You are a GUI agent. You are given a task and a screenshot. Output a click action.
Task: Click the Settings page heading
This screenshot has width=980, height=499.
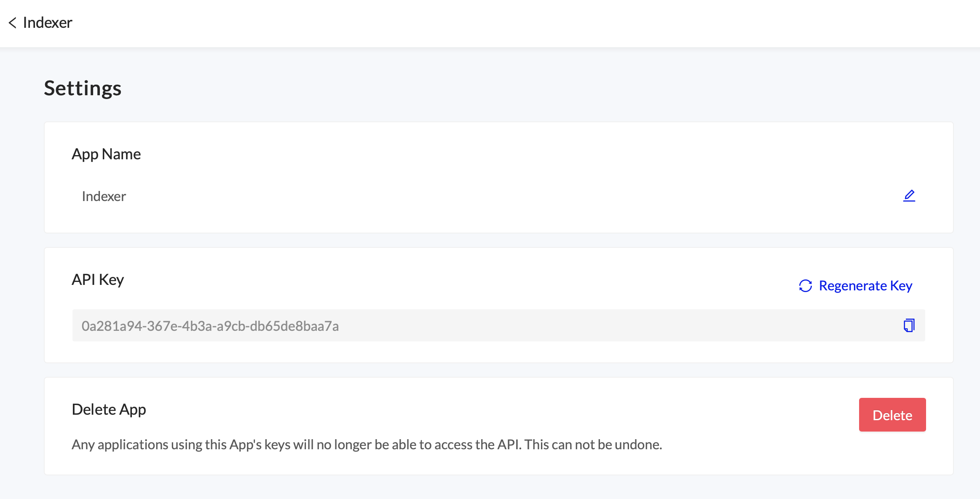tap(83, 88)
